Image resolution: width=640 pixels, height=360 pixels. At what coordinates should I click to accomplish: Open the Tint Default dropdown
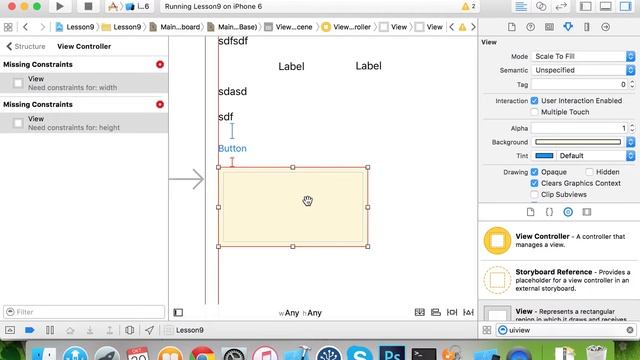pyautogui.click(x=595, y=156)
